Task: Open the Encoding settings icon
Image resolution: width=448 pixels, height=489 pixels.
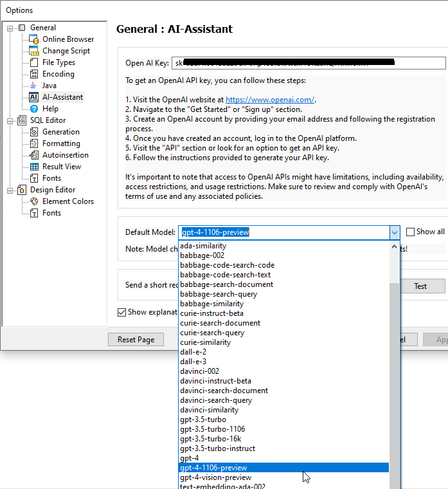Action: (x=35, y=74)
